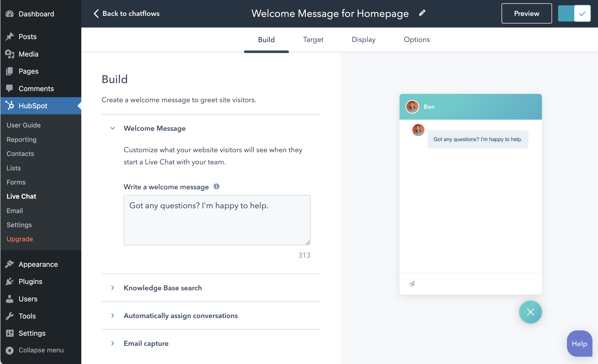Click the Dashboard icon in the sidebar
The image size is (598, 364).
[10, 14]
